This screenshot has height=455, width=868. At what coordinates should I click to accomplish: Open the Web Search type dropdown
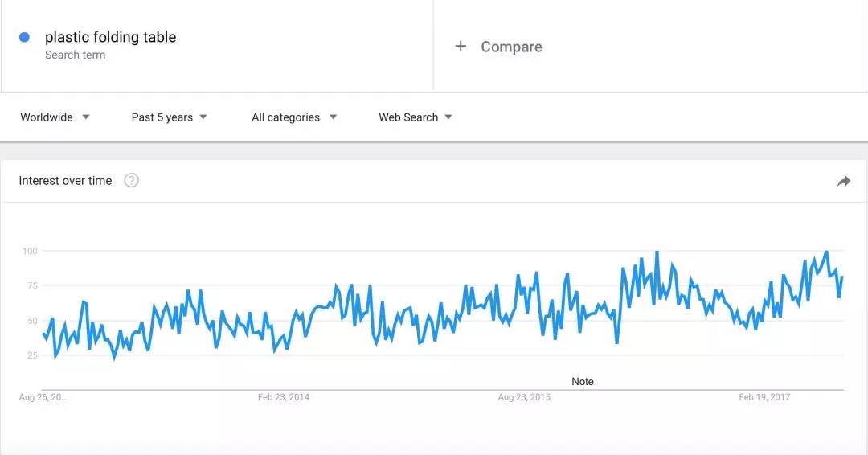pos(415,117)
